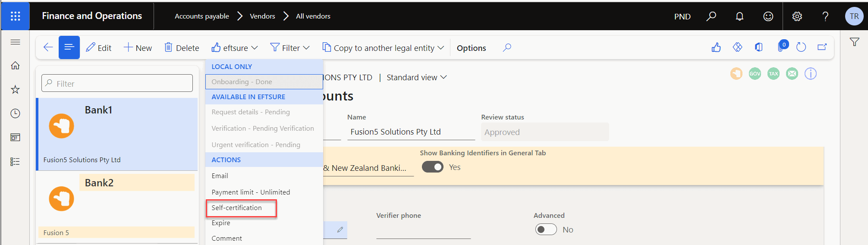The image size is (868, 245).
Task: Click the Office integration icon
Action: click(758, 47)
